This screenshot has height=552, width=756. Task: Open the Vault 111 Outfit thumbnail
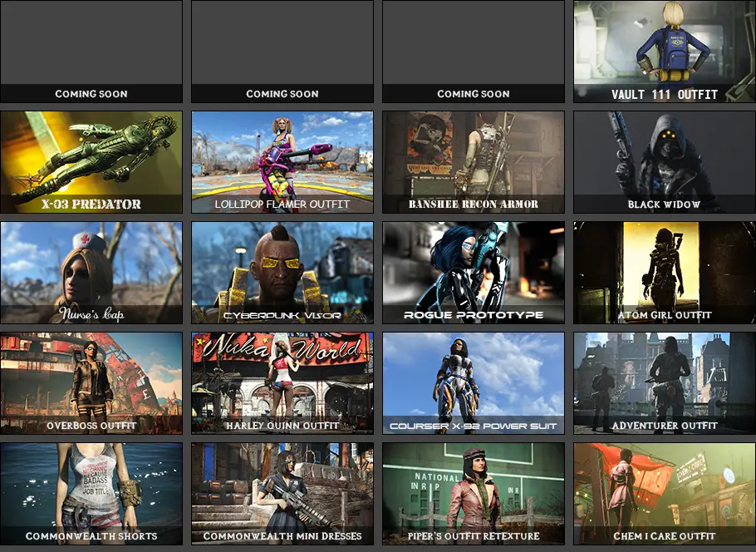(x=665, y=52)
